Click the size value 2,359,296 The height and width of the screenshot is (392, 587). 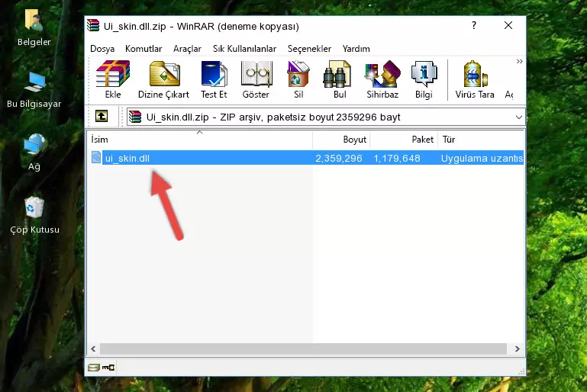coord(339,158)
